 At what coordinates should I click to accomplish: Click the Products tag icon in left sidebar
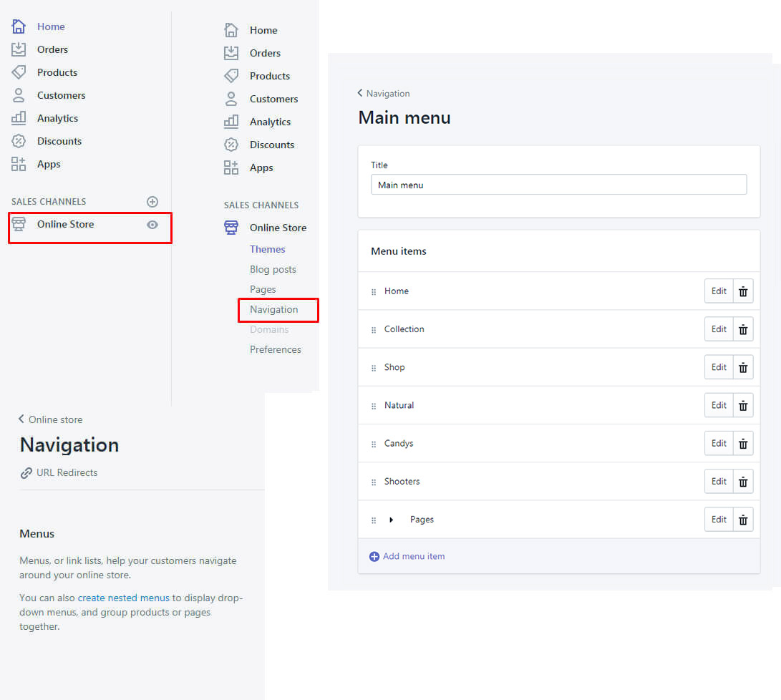[x=19, y=72]
